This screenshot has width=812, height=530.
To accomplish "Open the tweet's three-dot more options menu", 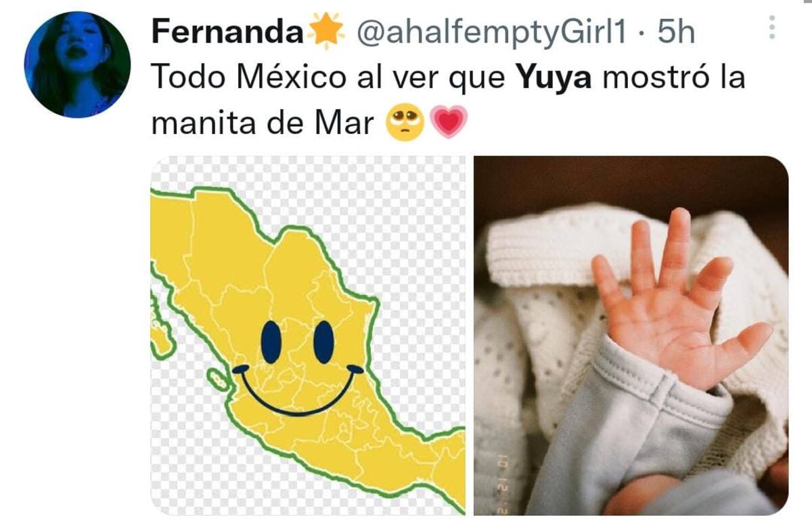I will [772, 27].
